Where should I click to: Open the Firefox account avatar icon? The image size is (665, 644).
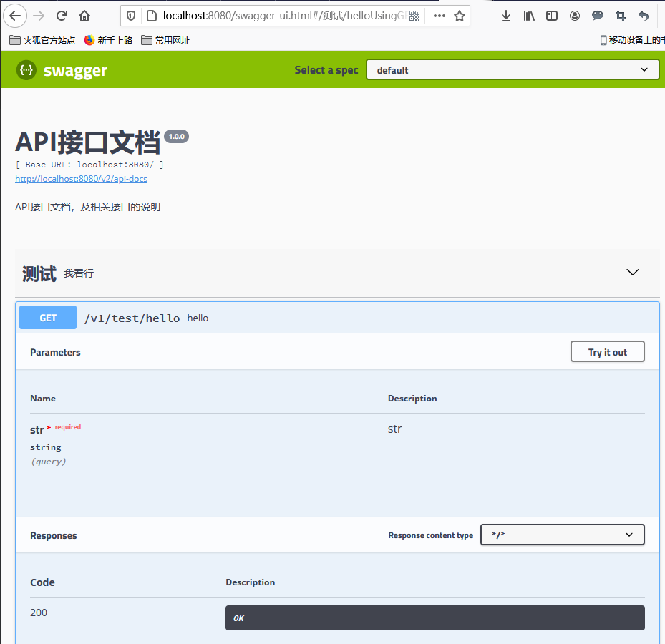click(575, 16)
